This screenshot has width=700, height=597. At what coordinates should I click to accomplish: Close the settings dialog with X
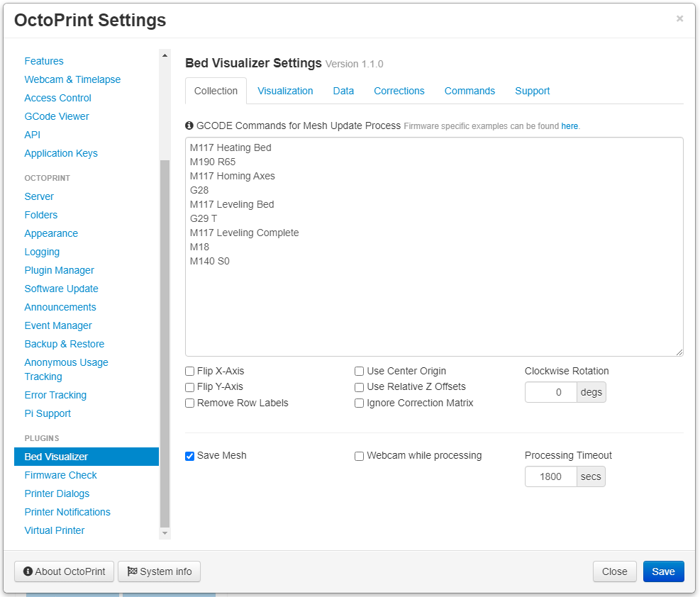point(679,18)
